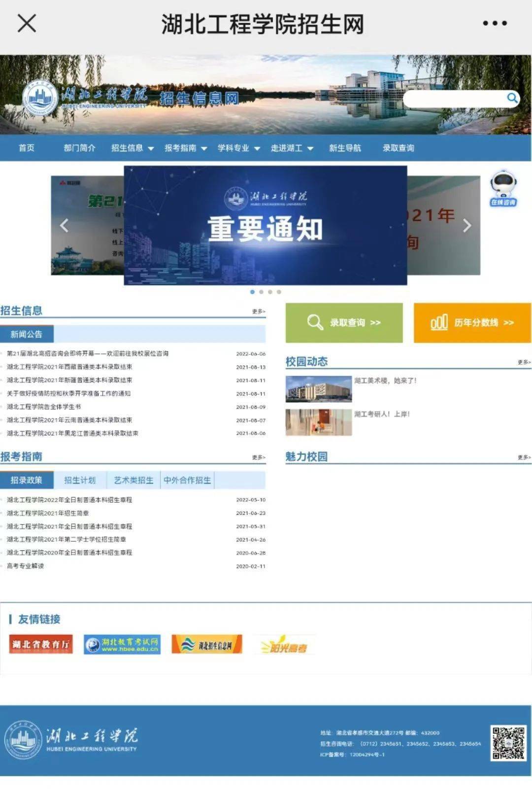This screenshot has width=532, height=793.
Task: Open 2022年全日制普通本科招生章程
Action: coord(69,500)
